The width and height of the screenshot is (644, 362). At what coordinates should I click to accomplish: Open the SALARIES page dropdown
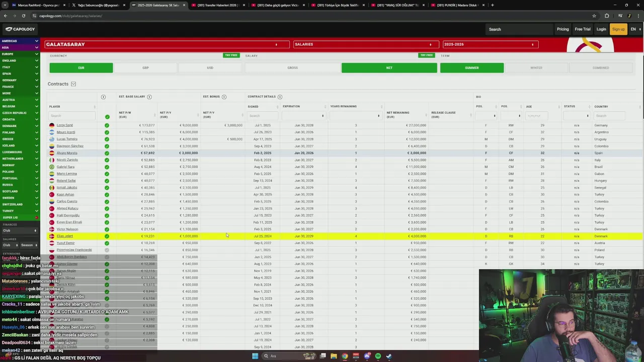pyautogui.click(x=366, y=44)
